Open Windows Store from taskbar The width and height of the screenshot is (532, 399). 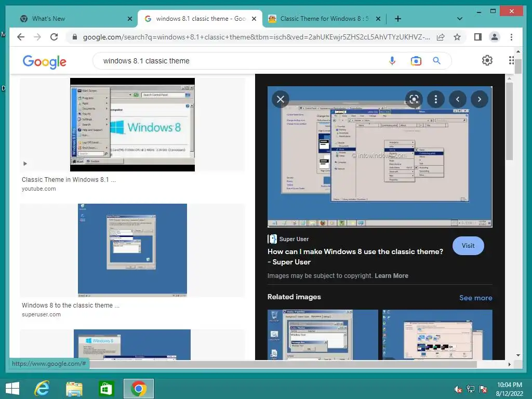click(x=106, y=389)
